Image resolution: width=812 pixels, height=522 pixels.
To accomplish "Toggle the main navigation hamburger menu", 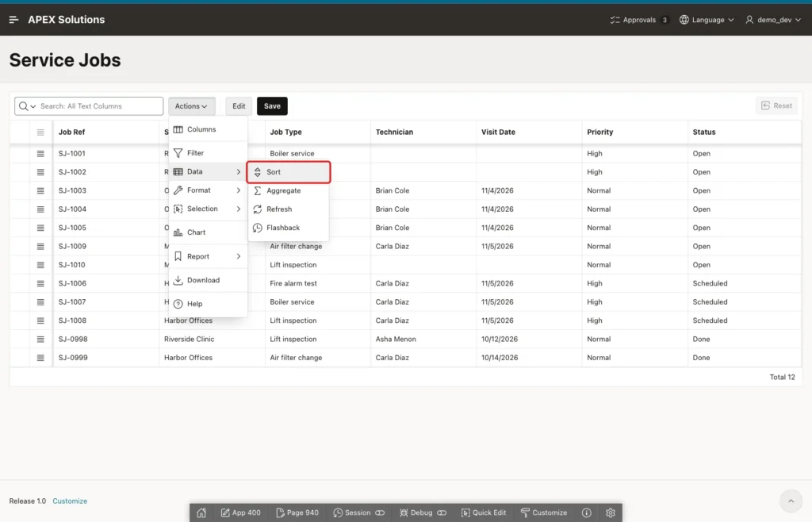I will click(x=14, y=20).
